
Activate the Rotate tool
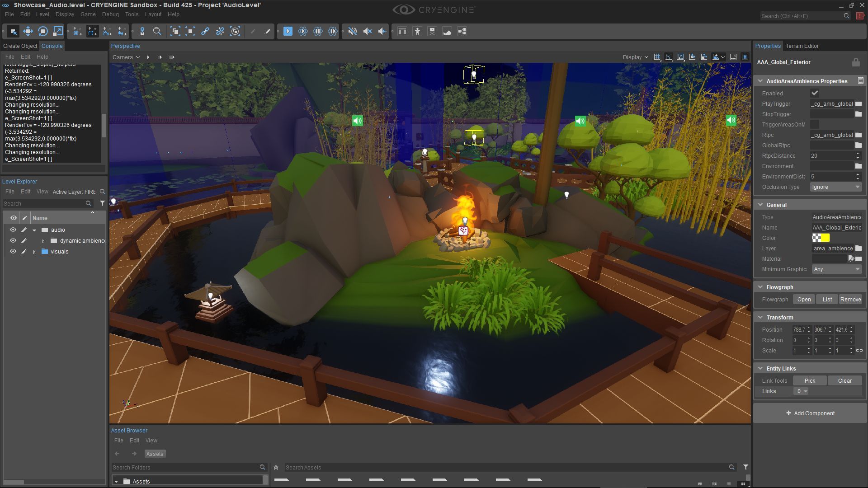(x=43, y=31)
